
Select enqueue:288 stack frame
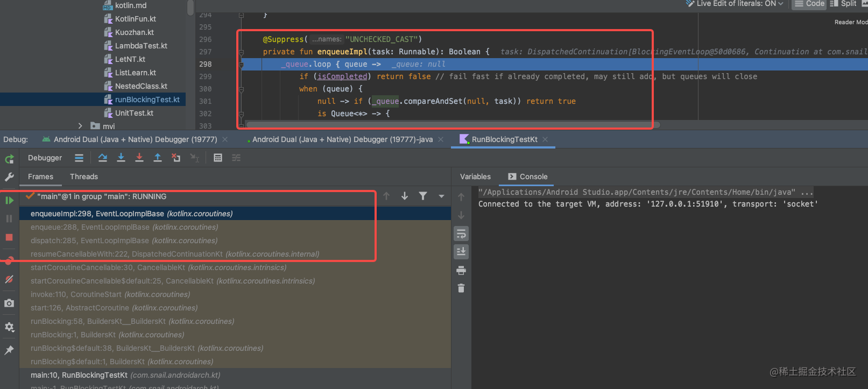[x=235, y=227]
